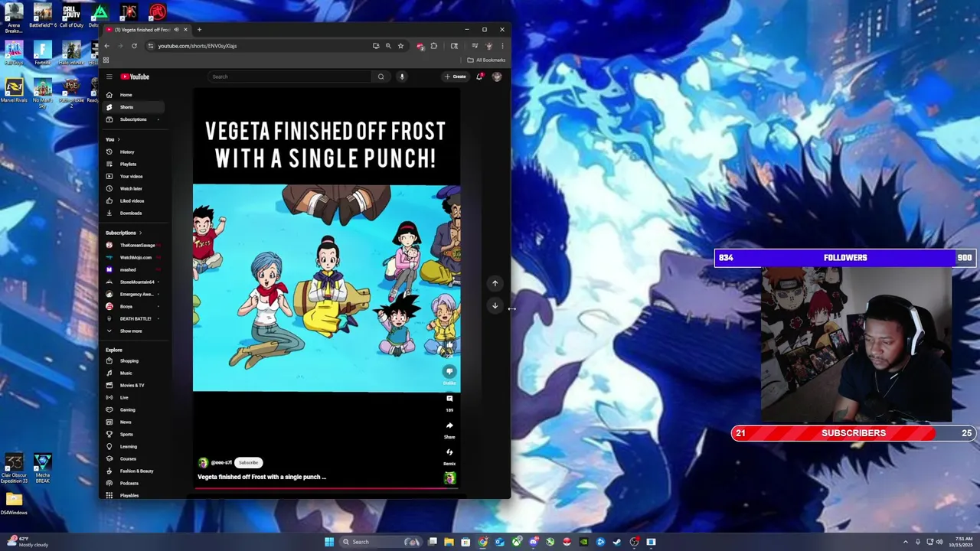Viewport: 980px width, 551px height.
Task: Expand the You section
Action: tap(113, 139)
